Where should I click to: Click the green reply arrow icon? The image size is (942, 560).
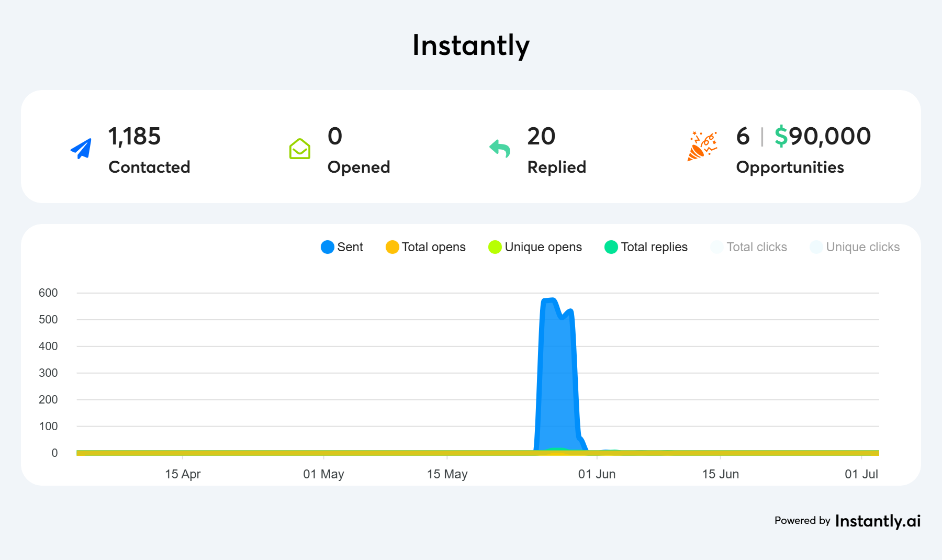pos(500,149)
